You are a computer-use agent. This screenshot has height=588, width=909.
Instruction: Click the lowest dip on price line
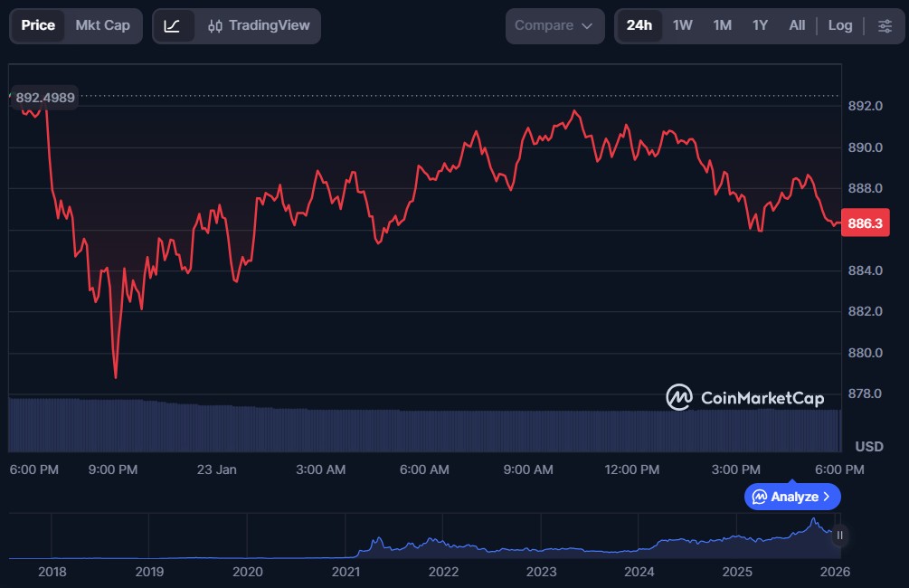(116, 376)
